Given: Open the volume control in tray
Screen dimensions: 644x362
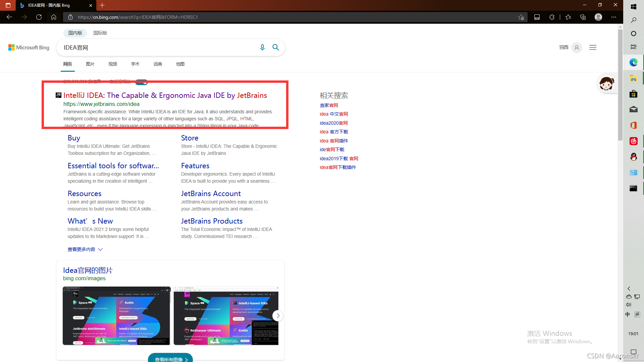Looking at the screenshot, I should (629, 305).
